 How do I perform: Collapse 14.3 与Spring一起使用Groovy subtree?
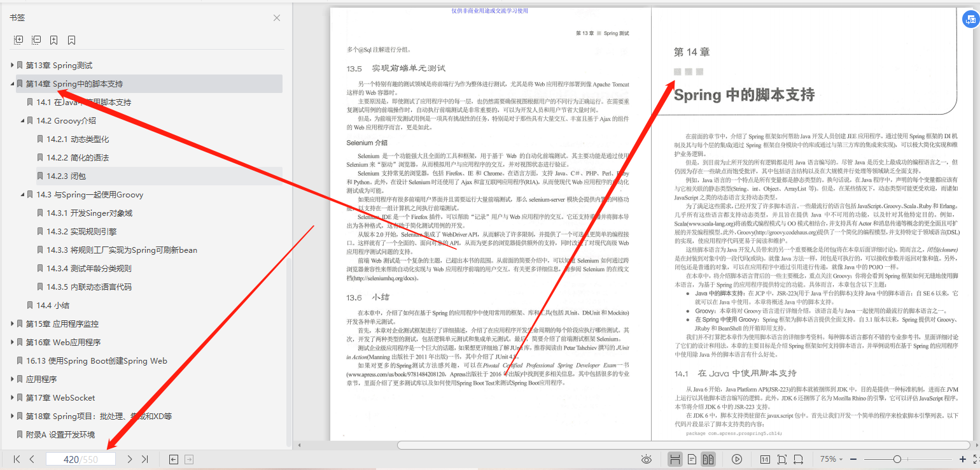tap(22, 195)
